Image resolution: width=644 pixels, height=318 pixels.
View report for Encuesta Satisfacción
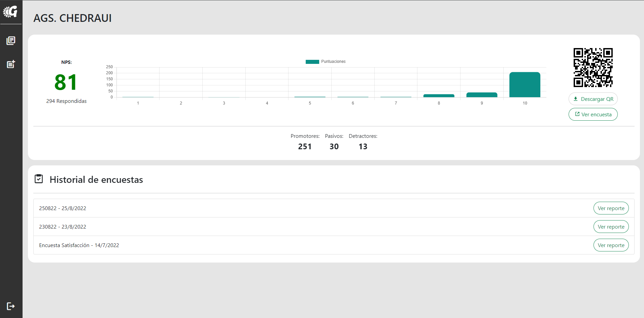click(611, 245)
